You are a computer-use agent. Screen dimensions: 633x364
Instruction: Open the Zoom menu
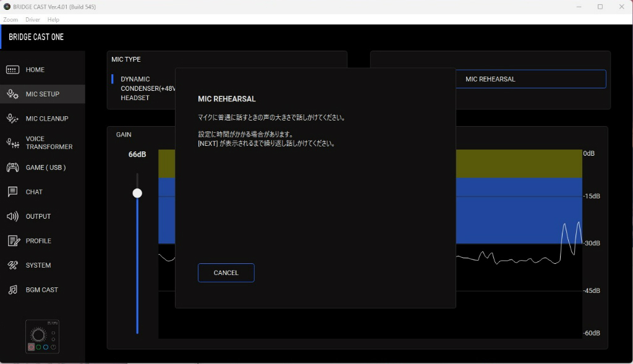pos(11,19)
